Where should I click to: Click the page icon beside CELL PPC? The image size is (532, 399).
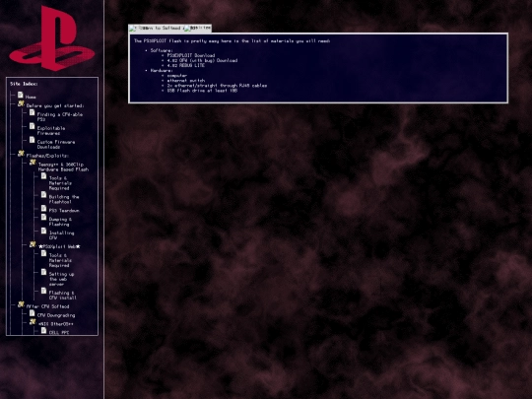pos(43,330)
